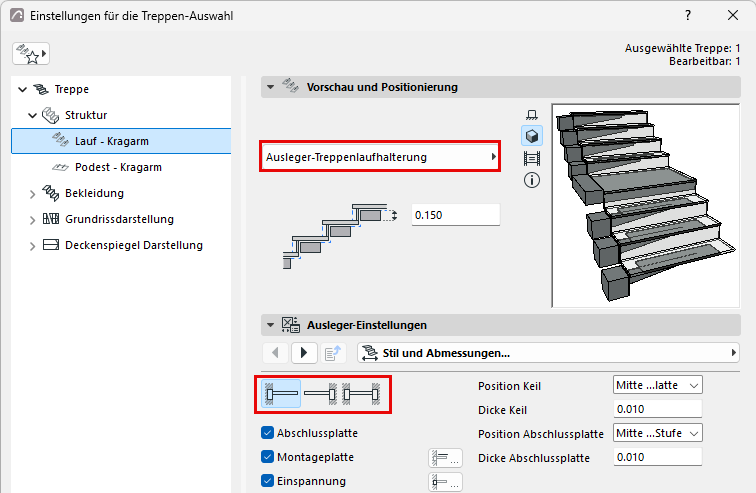Click the Archicad title bar icon
The width and height of the screenshot is (756, 493).
tap(17, 15)
